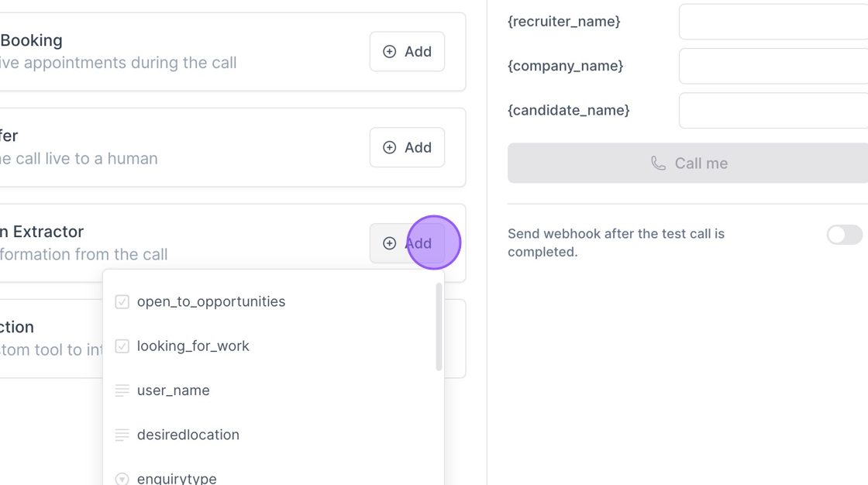Click the phone icon in Call me button
Image resolution: width=868 pixels, height=485 pixels.
coord(658,163)
